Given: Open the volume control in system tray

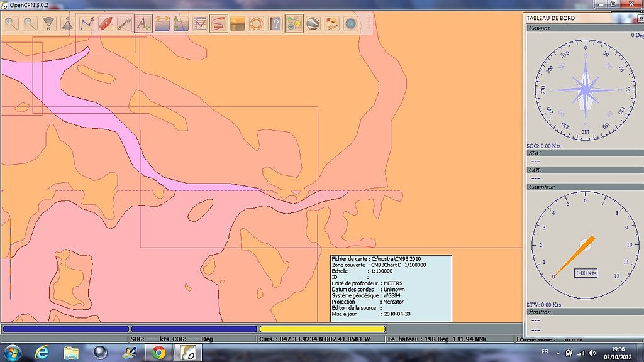Looking at the screenshot, I should [x=592, y=353].
